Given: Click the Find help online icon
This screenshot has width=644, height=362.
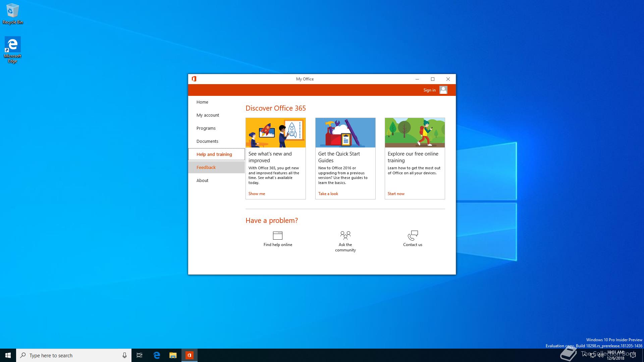Looking at the screenshot, I should pos(278,235).
